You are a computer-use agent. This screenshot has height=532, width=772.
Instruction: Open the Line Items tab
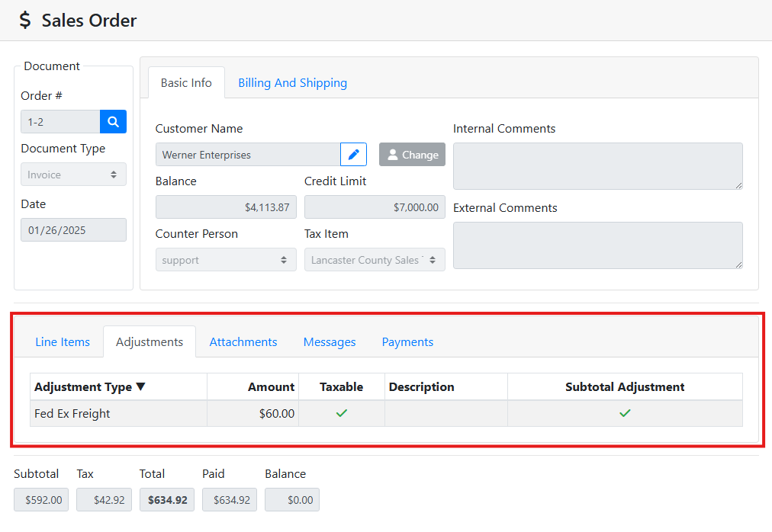click(63, 342)
